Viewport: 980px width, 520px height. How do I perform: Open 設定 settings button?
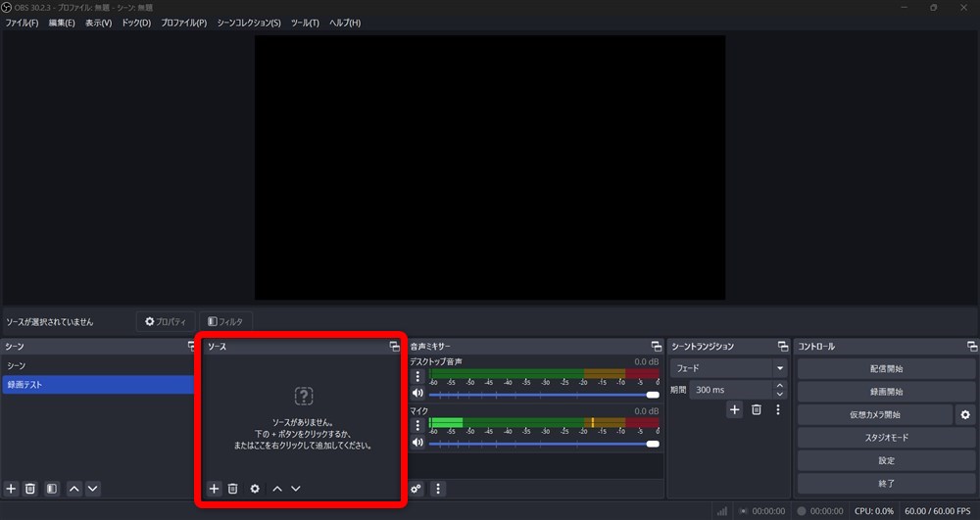tap(886, 460)
